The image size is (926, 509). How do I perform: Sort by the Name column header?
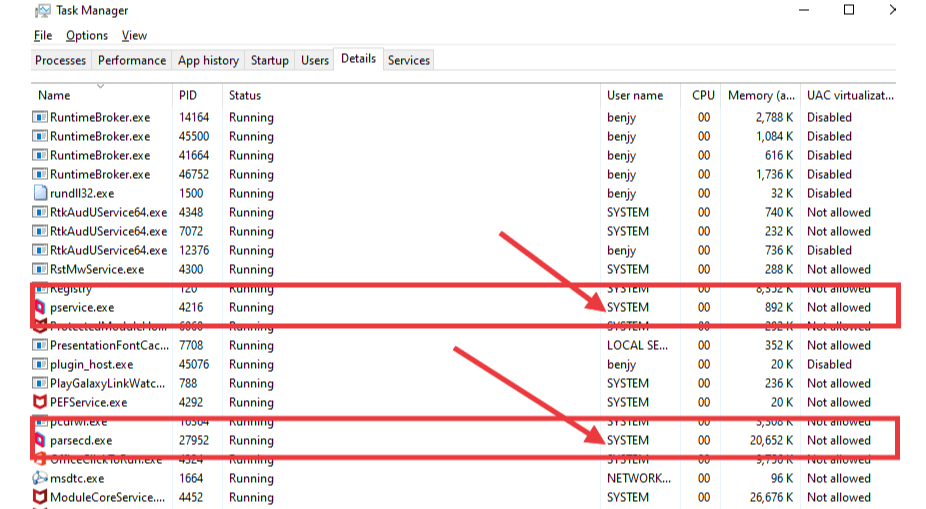(54, 95)
